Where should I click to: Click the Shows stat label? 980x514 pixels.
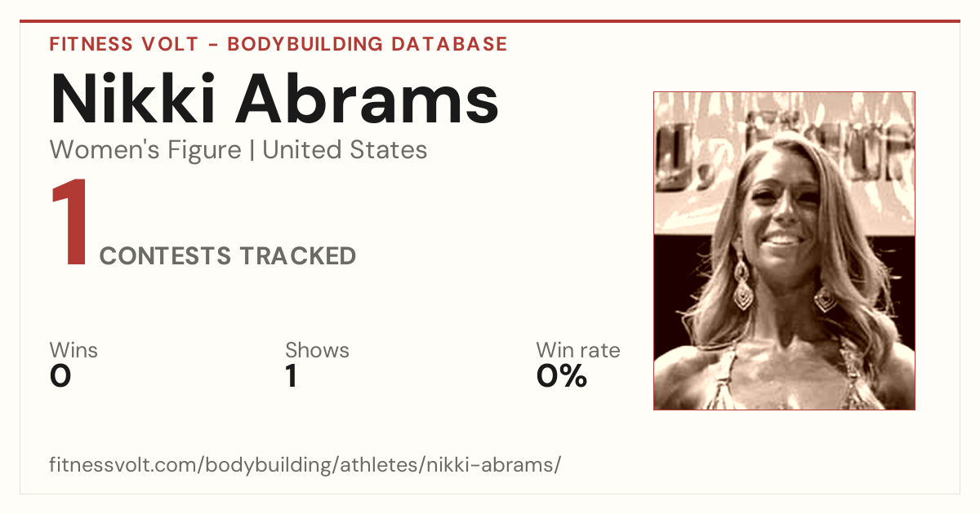point(317,350)
